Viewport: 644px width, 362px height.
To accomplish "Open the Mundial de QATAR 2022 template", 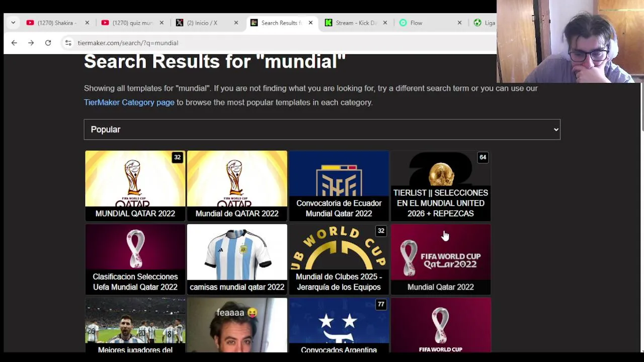I will [237, 186].
